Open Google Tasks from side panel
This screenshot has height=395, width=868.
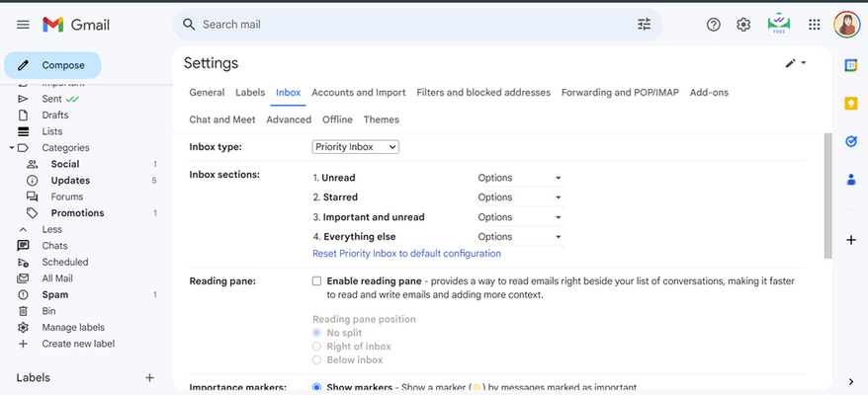850,141
